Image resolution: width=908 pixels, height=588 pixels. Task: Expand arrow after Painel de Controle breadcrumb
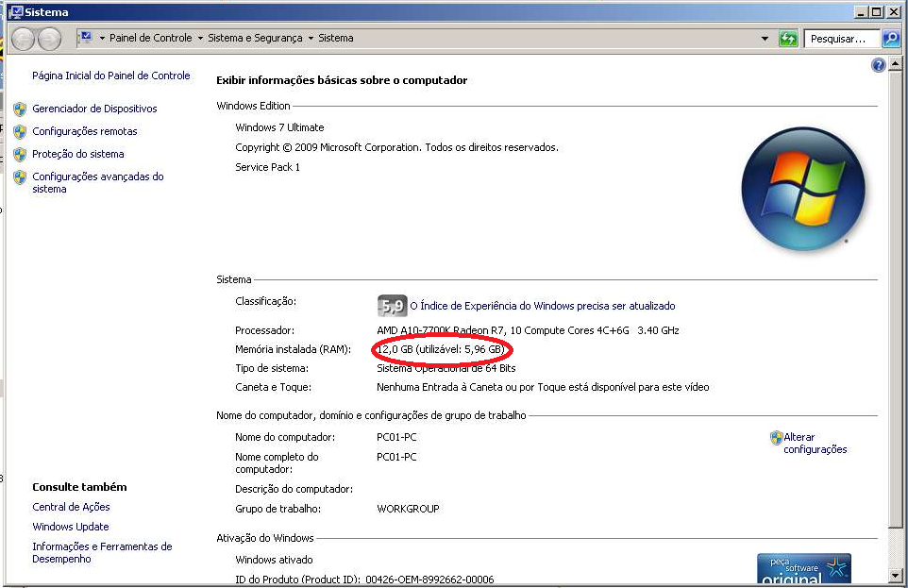pos(200,39)
